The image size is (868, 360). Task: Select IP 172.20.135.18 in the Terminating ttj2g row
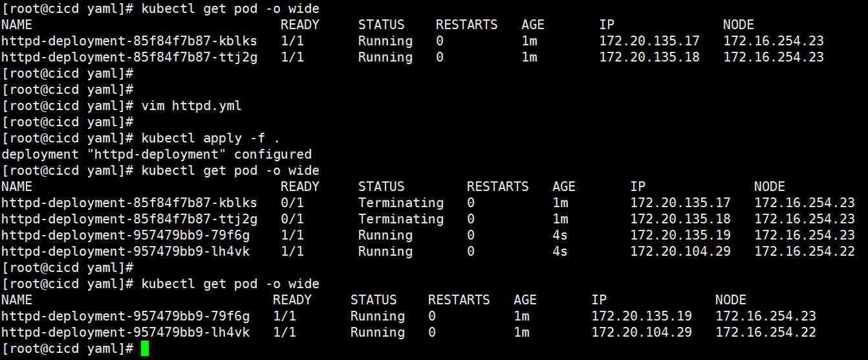tap(680, 219)
